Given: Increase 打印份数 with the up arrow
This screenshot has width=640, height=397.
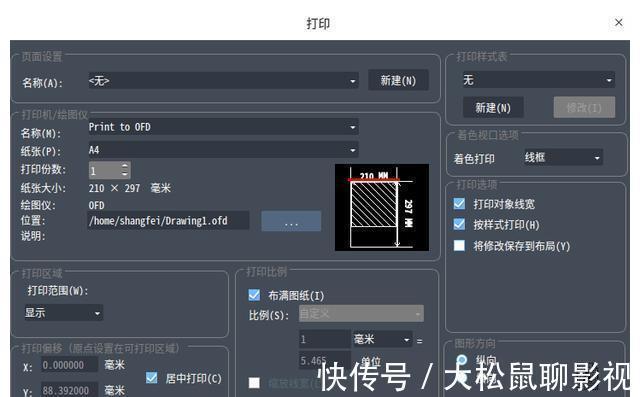Looking at the screenshot, I should [125, 166].
